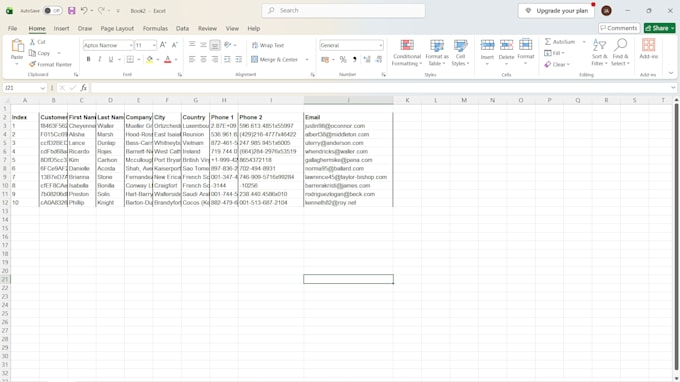Switch to the Data tab
The height and width of the screenshot is (382, 680).
click(183, 28)
